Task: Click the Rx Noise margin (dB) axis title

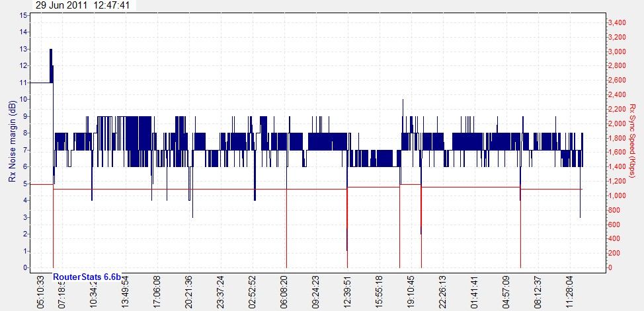Action: click(x=11, y=141)
